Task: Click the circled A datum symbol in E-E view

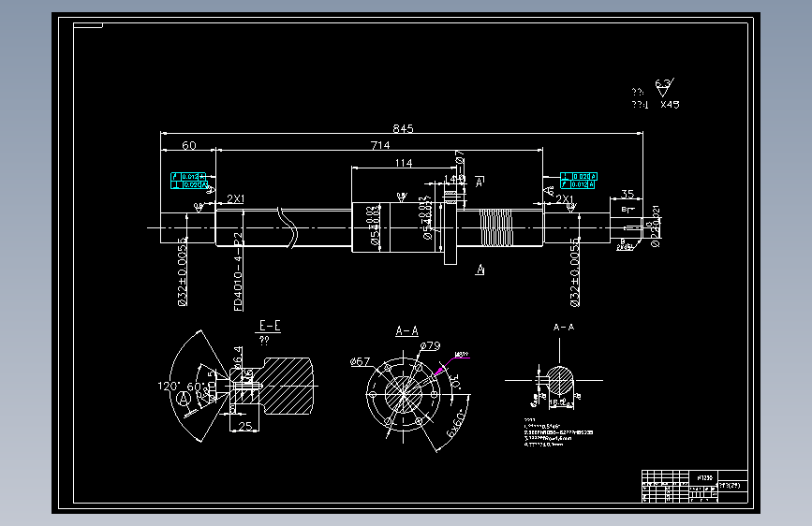Action: [183, 399]
